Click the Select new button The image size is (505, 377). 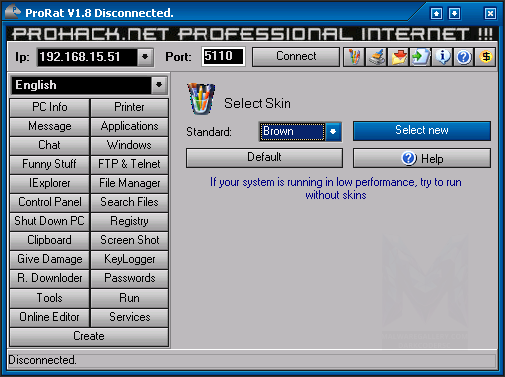[x=422, y=130]
